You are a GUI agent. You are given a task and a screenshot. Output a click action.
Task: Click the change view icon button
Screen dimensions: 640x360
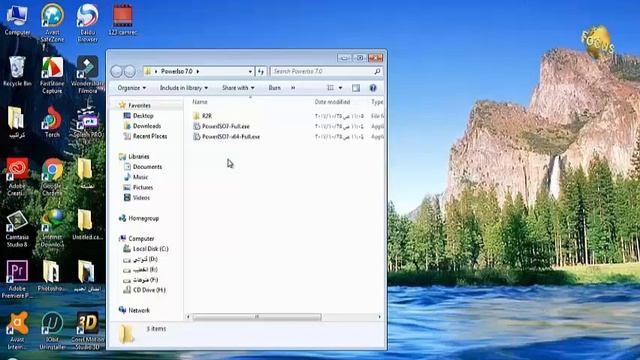(x=330, y=88)
